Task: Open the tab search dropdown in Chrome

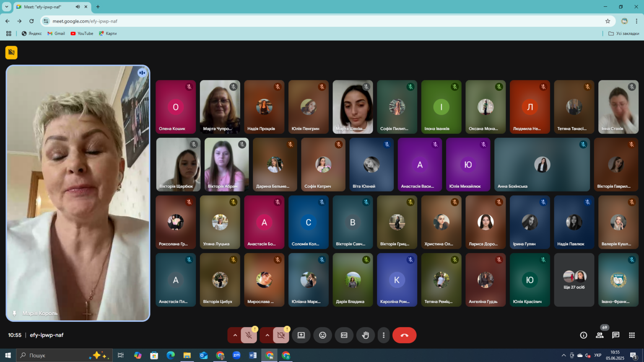Action: coord(7,7)
